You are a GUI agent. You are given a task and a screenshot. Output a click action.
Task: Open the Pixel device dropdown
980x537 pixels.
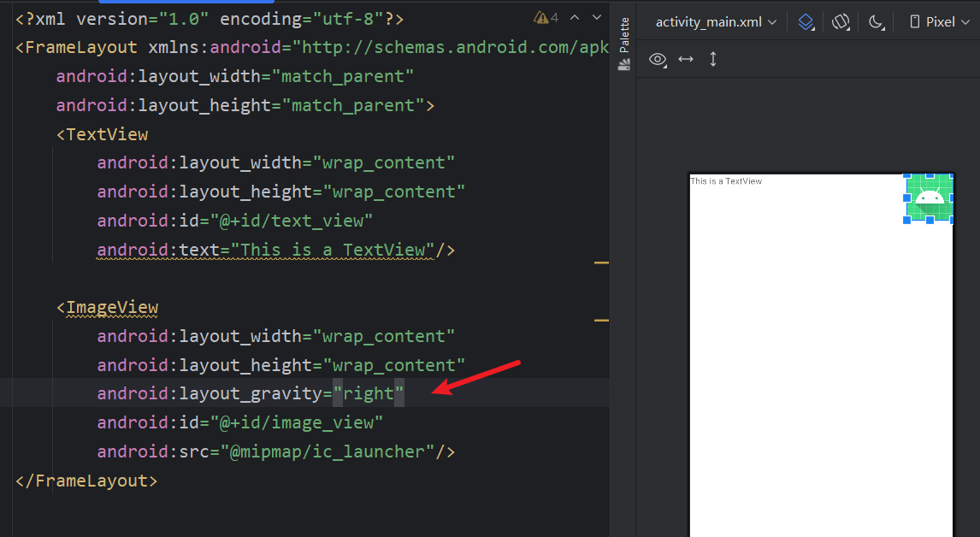click(x=940, y=22)
